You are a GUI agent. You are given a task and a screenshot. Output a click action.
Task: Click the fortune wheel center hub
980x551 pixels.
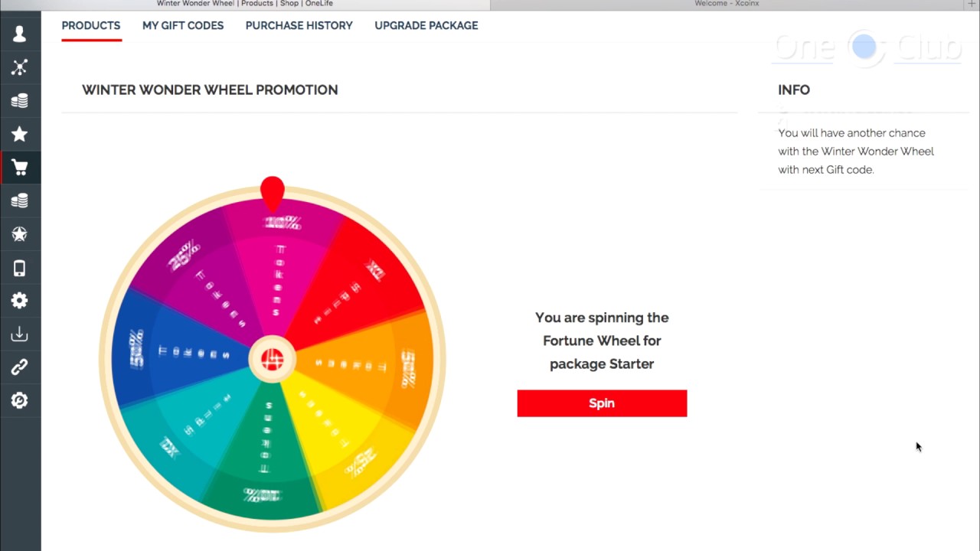click(x=273, y=359)
